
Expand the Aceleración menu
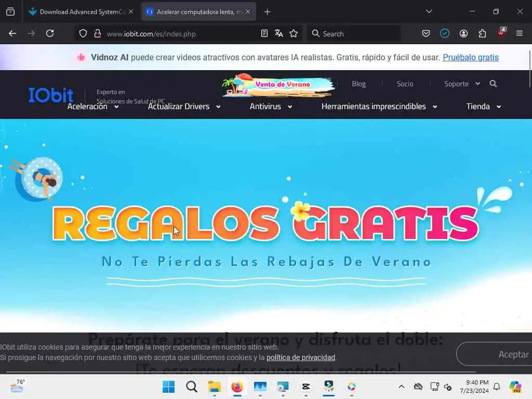point(93,107)
